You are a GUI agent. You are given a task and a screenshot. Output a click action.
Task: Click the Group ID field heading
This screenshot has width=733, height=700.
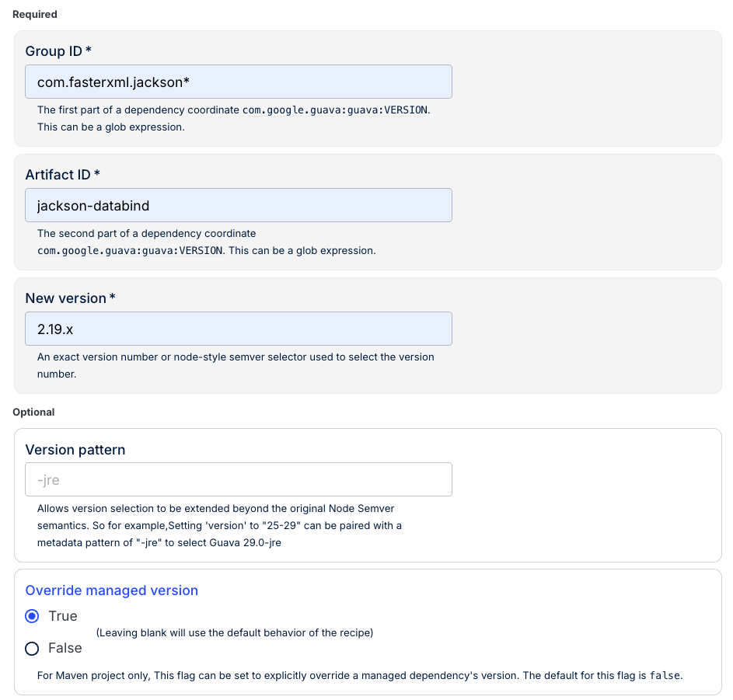58,51
